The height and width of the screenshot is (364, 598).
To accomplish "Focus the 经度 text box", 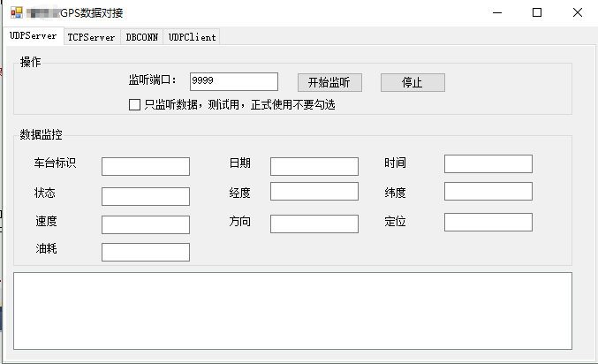I will click(314, 191).
